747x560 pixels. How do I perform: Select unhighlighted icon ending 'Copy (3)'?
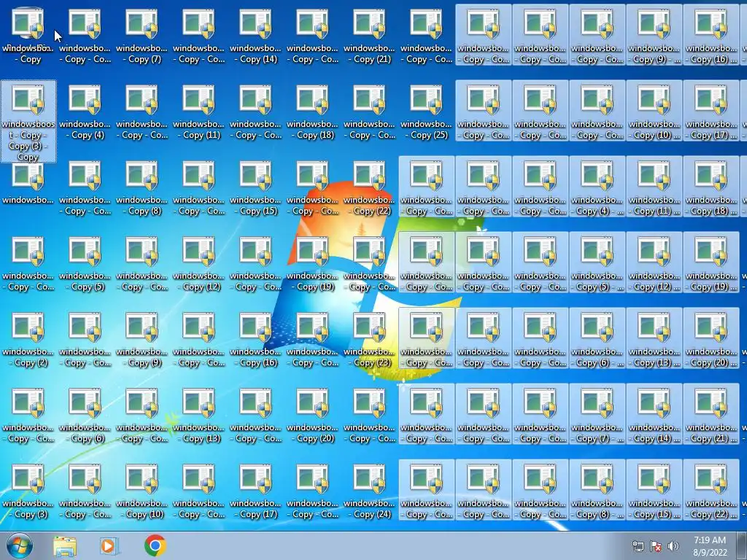pyautogui.click(x=28, y=491)
